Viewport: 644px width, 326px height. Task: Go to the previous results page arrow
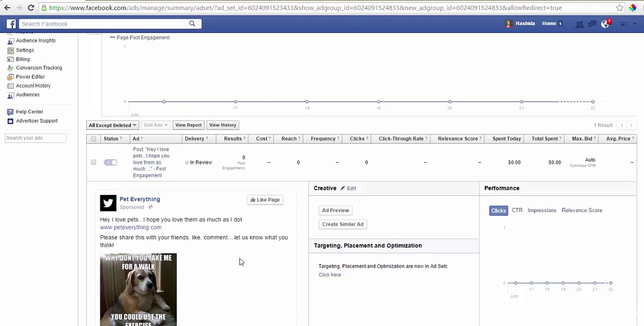coord(622,125)
